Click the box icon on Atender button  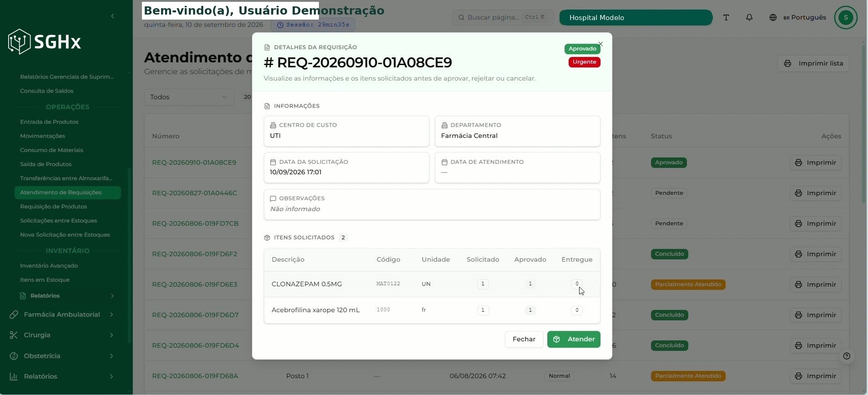click(x=556, y=339)
